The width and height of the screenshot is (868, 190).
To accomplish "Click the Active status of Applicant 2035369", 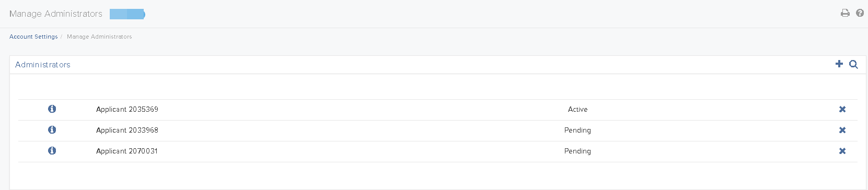I will pos(577,109).
